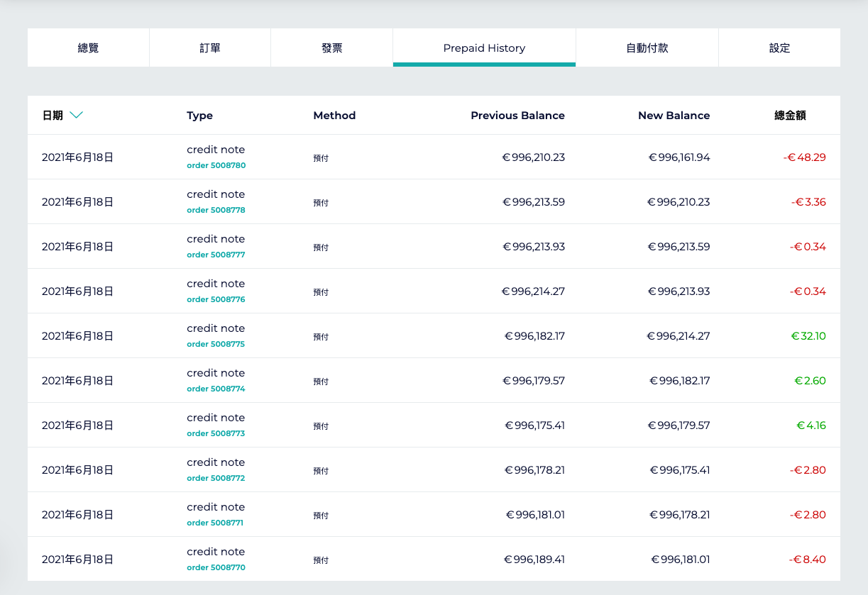Screen dimensions: 868x595
Task: Select the Prepaid History tab
Action: 484,48
